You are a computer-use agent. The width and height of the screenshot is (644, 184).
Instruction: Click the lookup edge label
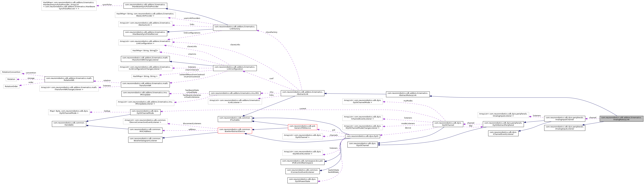107,111
